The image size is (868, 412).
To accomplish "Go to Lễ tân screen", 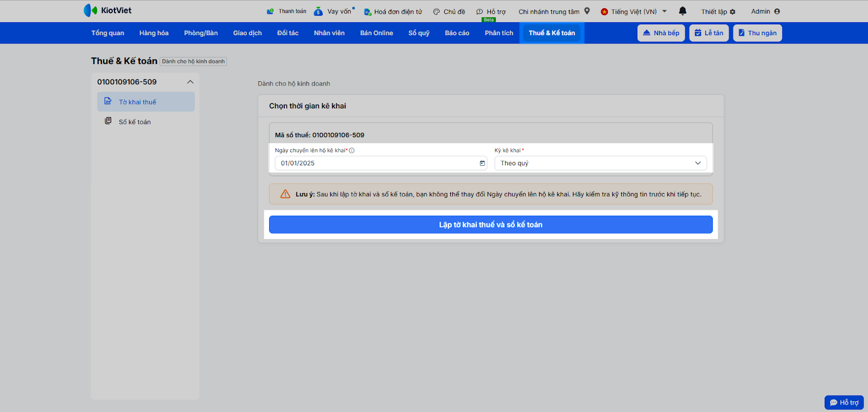I will coord(709,33).
